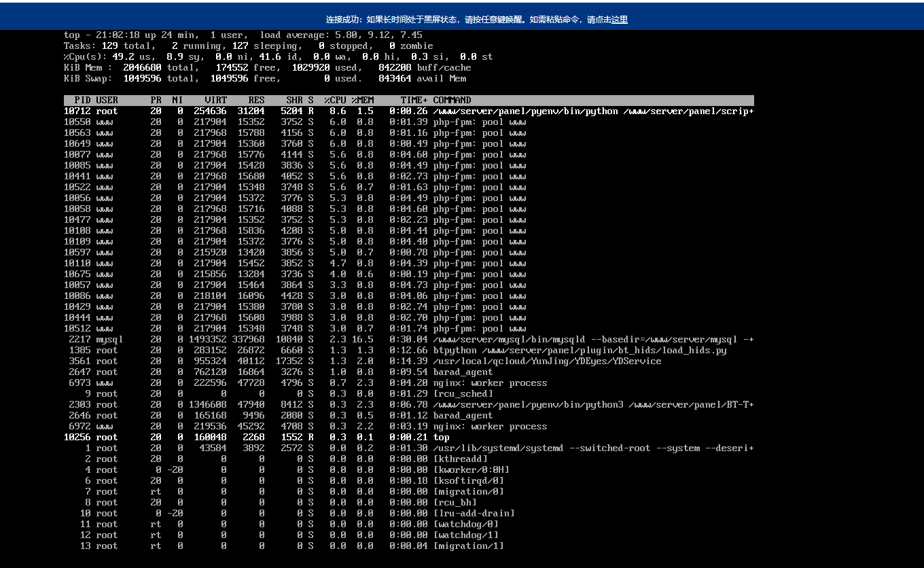Click the nginx worker process for PID 6973

point(490,383)
